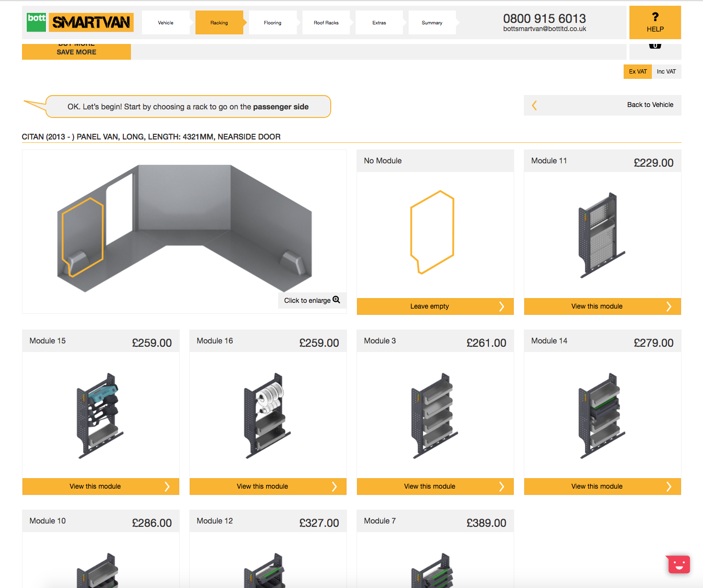Click Module 16 rack thumbnail image

tap(267, 416)
